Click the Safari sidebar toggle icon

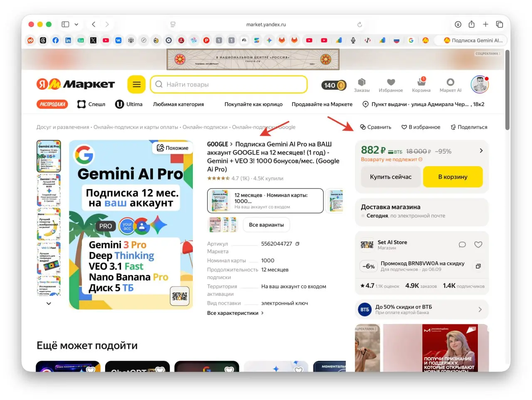coord(65,25)
